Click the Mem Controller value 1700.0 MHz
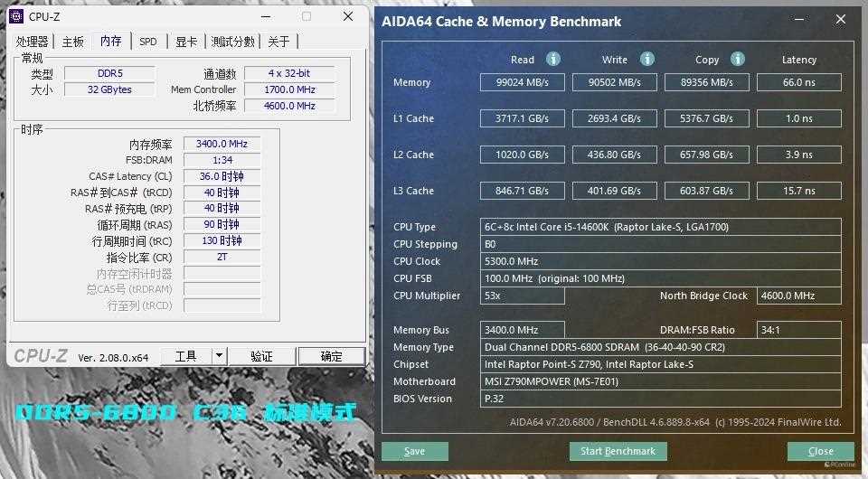The image size is (868, 479). [289, 89]
